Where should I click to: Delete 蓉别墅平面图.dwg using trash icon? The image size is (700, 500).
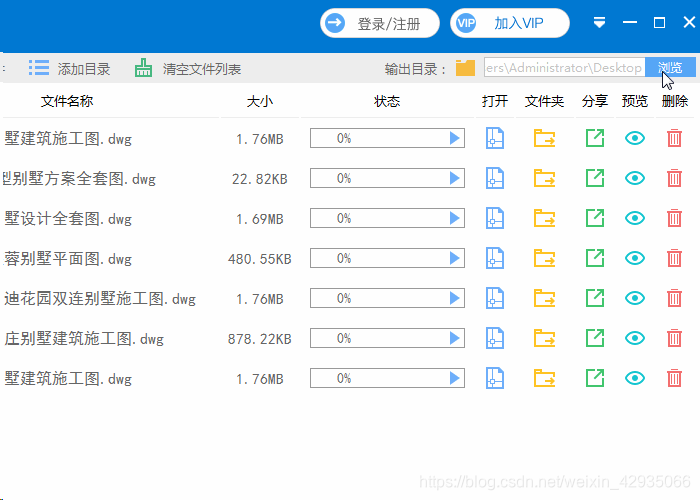[x=675, y=258]
